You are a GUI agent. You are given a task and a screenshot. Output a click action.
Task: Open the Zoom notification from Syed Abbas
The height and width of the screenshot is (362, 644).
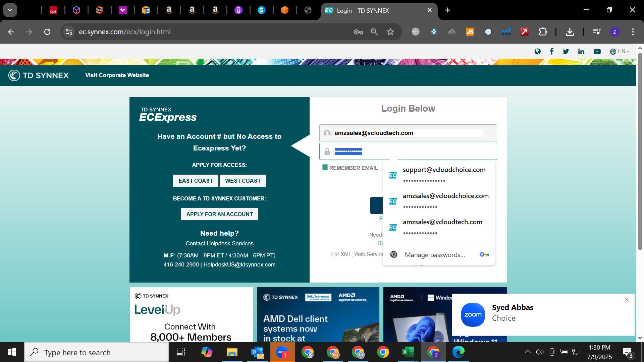click(543, 315)
